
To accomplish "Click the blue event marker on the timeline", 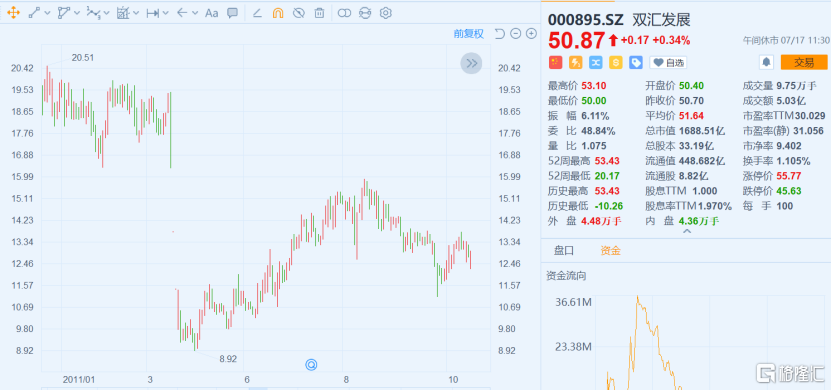I will click(x=311, y=365).
